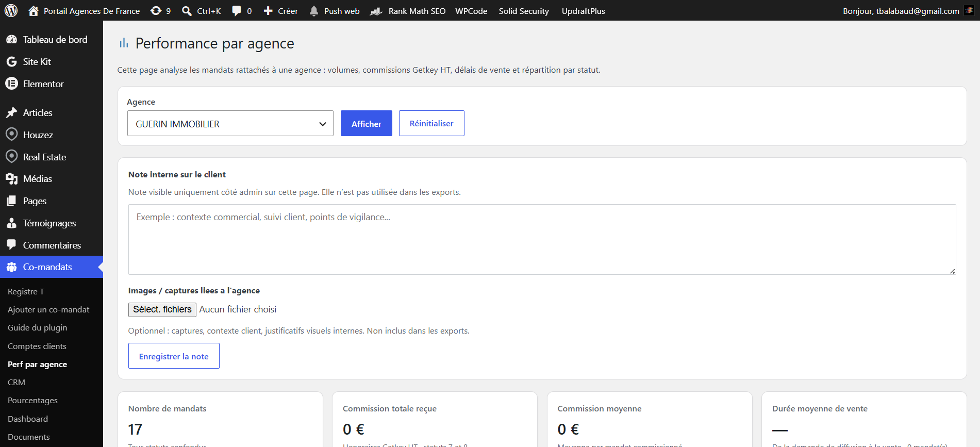
Task: Open the Registre T submenu
Action: coord(26,292)
